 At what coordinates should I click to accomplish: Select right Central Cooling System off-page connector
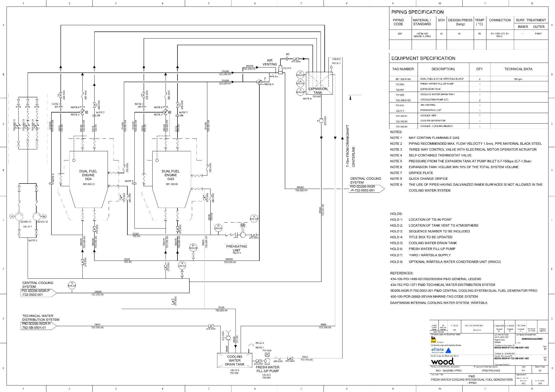click(367, 188)
